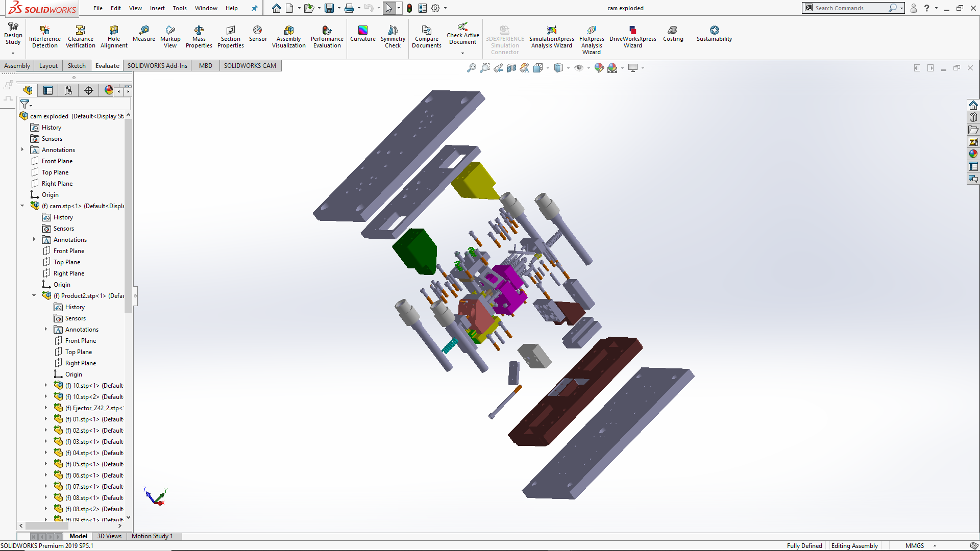Expand the top-level Annotations folder
Image resolution: width=980 pixels, height=551 pixels.
(x=22, y=149)
